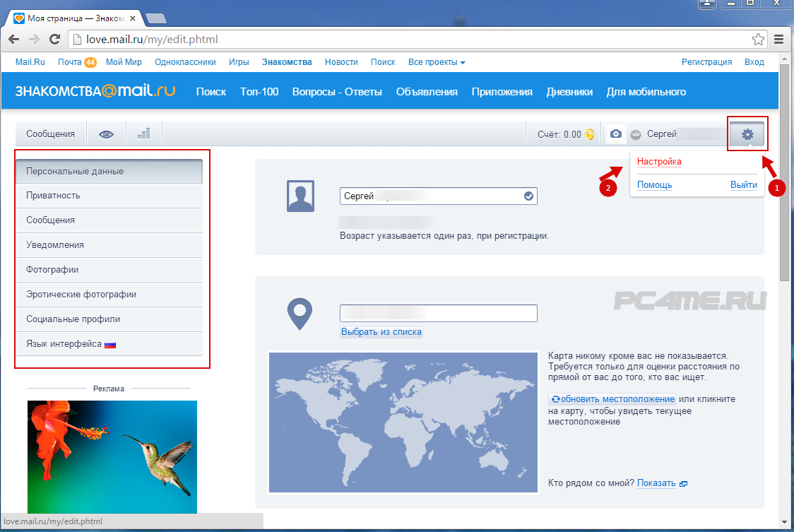Click Одноклассники in the top bar
This screenshot has width=794, height=532.
coord(185,61)
